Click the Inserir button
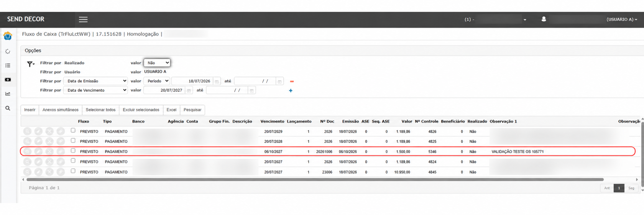 30,110
